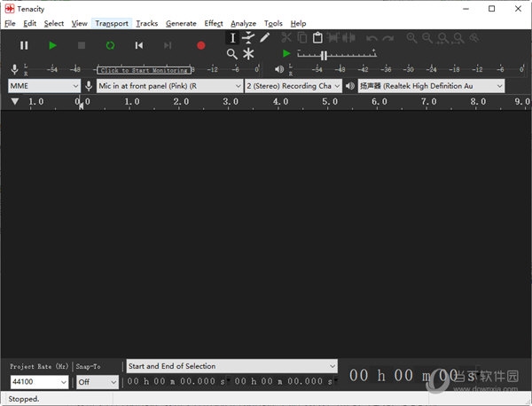
Task: Maximize the Tenacity window
Action: pos(491,9)
